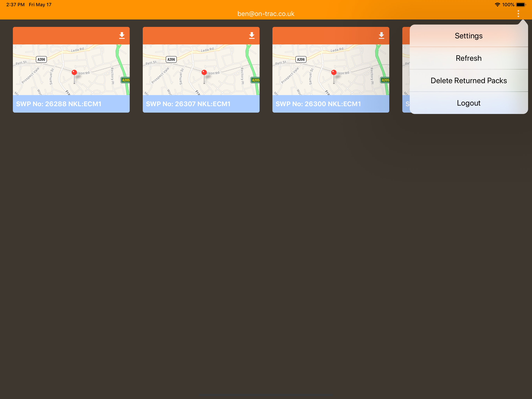Screen dimensions: 532x399
Task: Open the SWP No: 26288 NKL:ECM1 label
Action: point(59,104)
